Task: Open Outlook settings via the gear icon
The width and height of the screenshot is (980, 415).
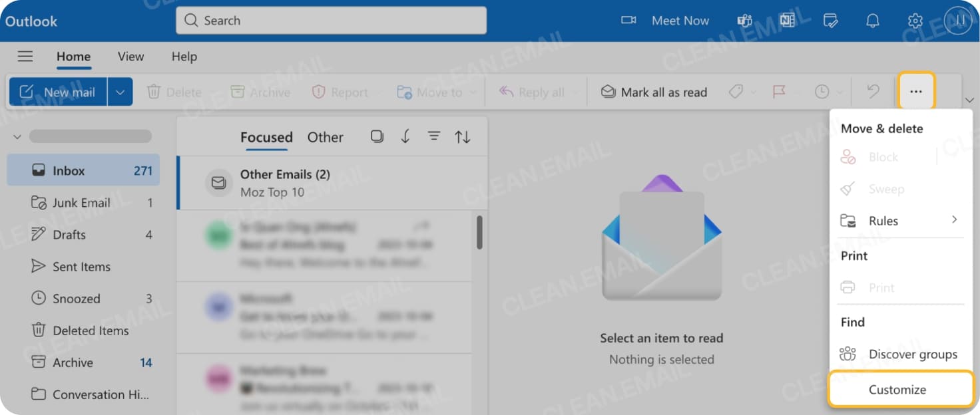Action: (915, 21)
